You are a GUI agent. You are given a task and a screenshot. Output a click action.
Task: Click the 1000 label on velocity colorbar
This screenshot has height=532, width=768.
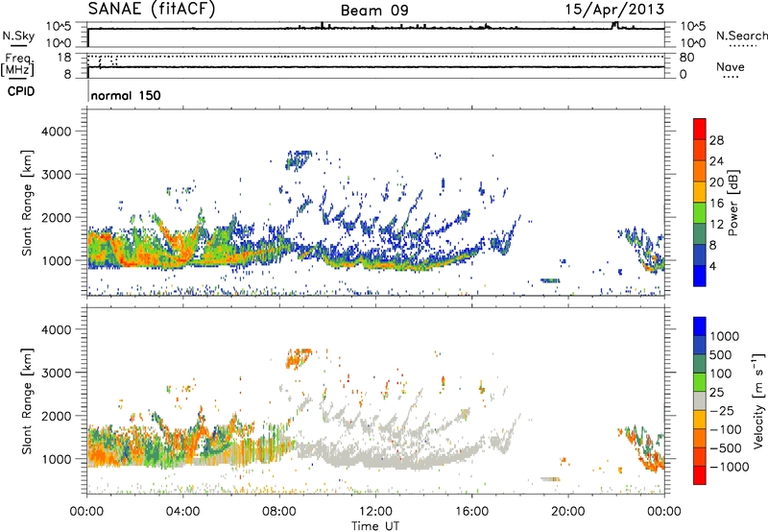[x=725, y=336]
